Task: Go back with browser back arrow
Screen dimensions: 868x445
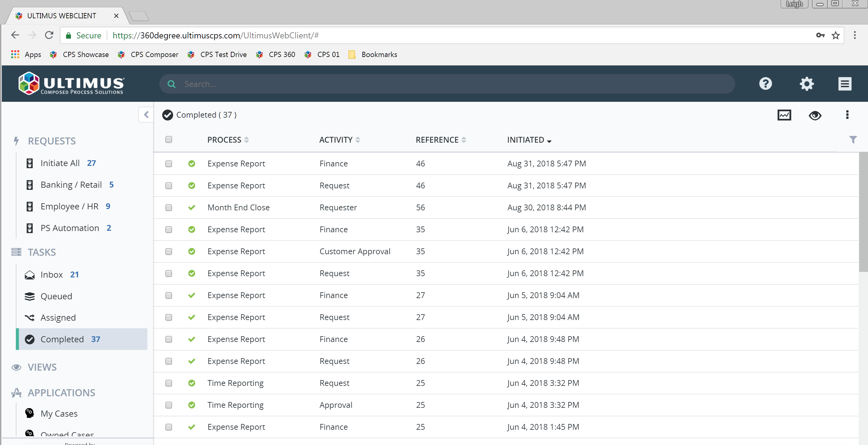Action: pyautogui.click(x=15, y=35)
